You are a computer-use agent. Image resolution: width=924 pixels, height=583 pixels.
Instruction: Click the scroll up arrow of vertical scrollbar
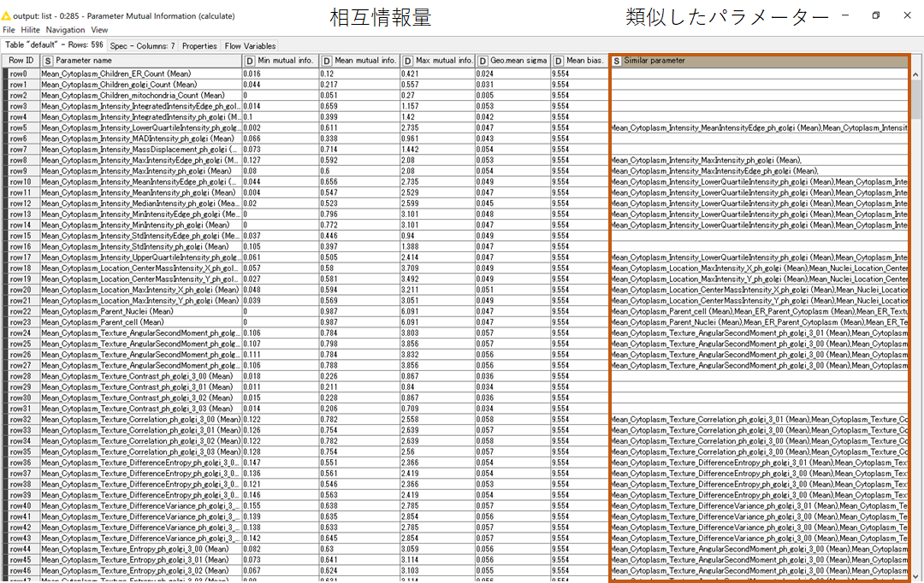915,74
